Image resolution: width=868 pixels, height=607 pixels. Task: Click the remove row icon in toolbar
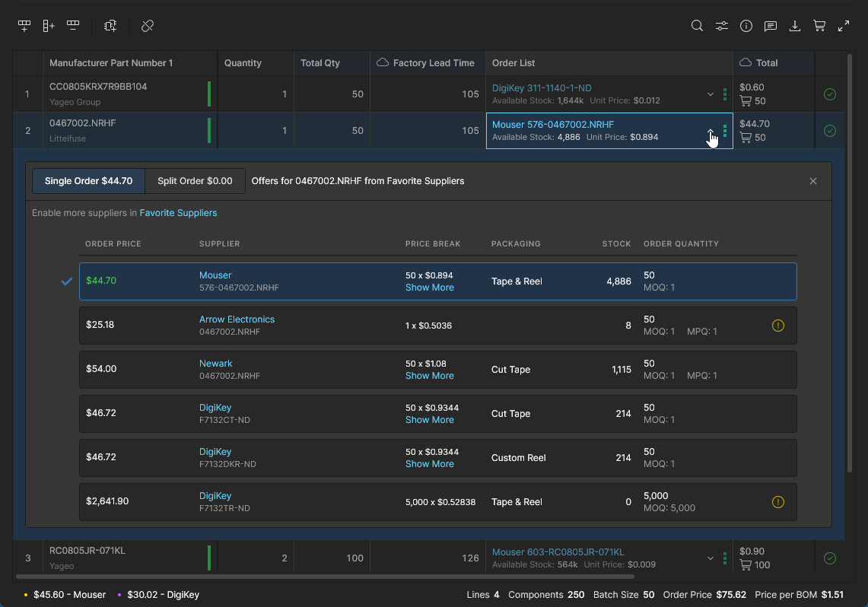(73, 26)
